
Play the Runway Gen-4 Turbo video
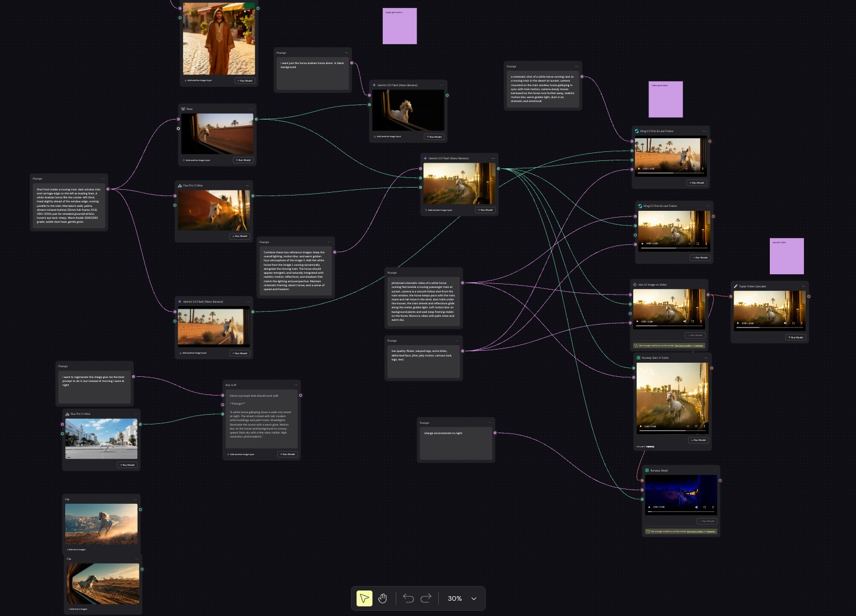641,426
